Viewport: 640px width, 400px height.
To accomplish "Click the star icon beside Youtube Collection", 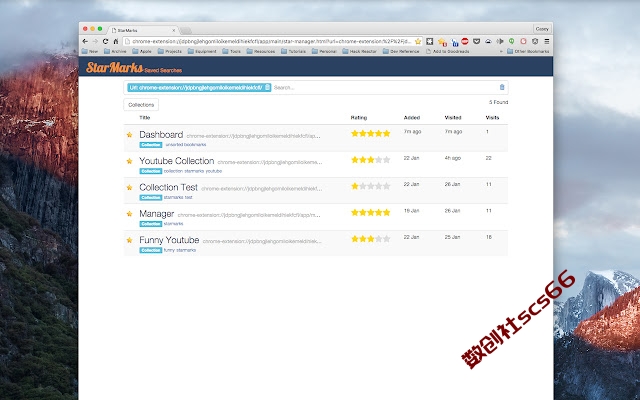I will point(129,161).
